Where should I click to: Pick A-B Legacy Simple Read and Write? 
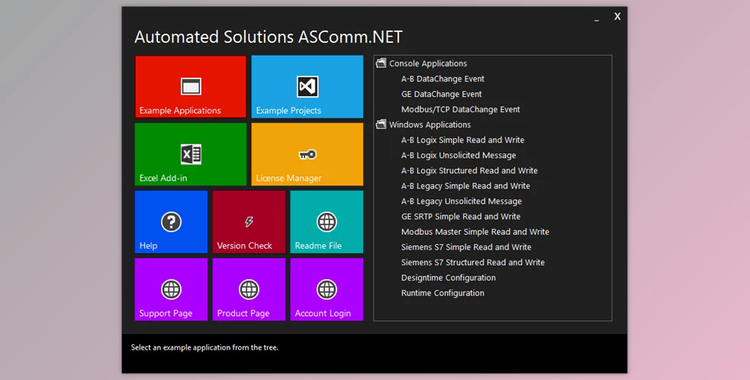pos(465,186)
